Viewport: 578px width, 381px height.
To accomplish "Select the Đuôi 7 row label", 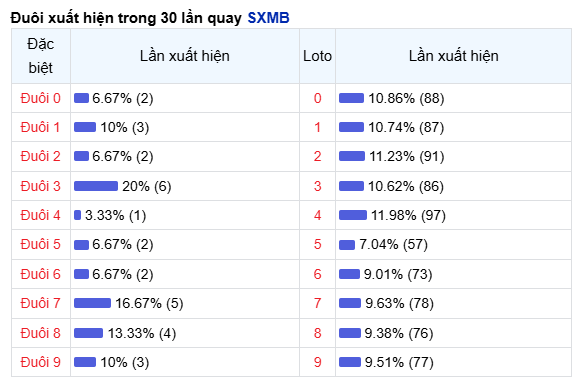I will point(41,303).
